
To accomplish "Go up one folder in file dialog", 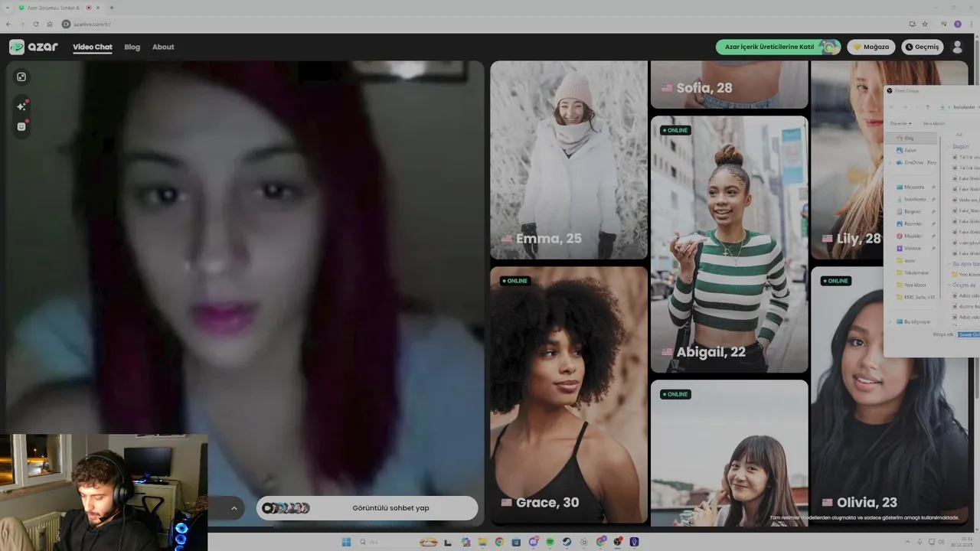I will tap(927, 107).
